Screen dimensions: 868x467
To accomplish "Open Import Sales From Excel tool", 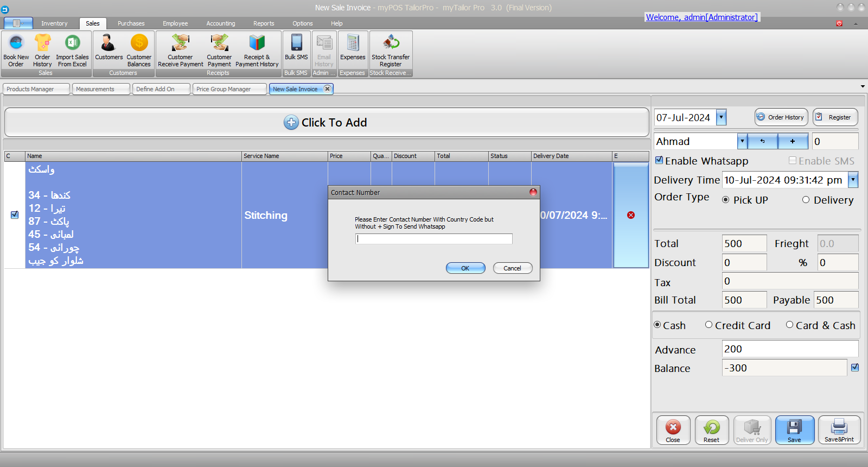I will tap(72, 50).
